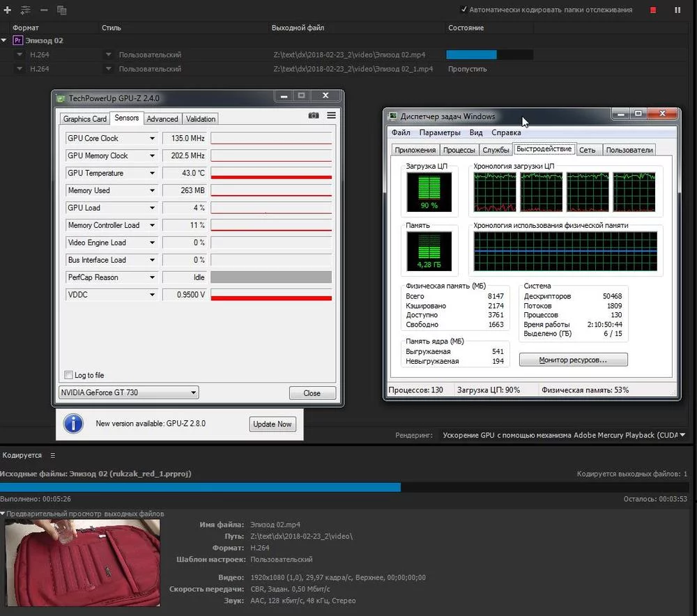Open the GPU Temperature sensor dropdown
This screenshot has width=697, height=616.
pyautogui.click(x=152, y=174)
